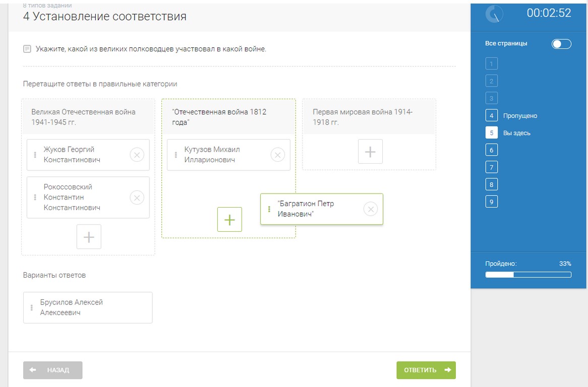The height and width of the screenshot is (387, 588).
Task: Remove Багратион Петр Иванович card
Action: (x=370, y=209)
